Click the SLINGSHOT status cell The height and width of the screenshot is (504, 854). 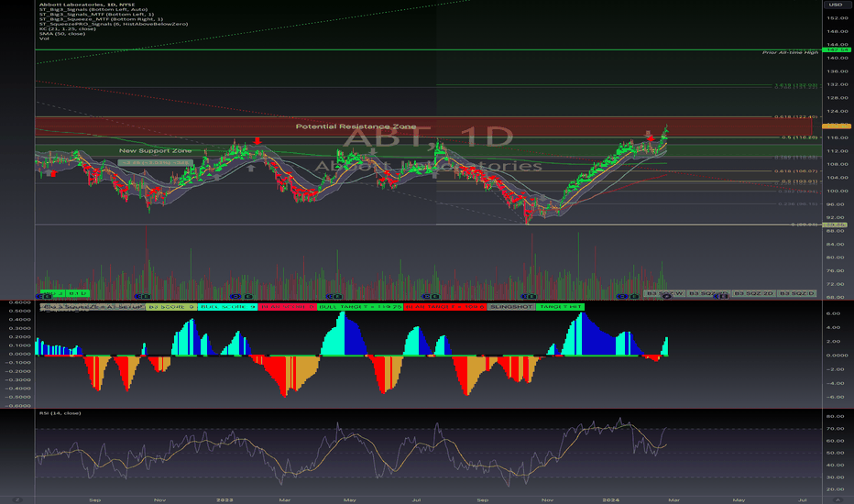[511, 307]
